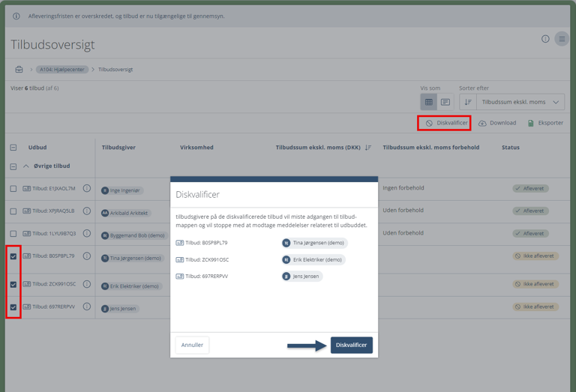The image size is (576, 392).
Task: Open the hamburger menu at top right
Action: (561, 39)
